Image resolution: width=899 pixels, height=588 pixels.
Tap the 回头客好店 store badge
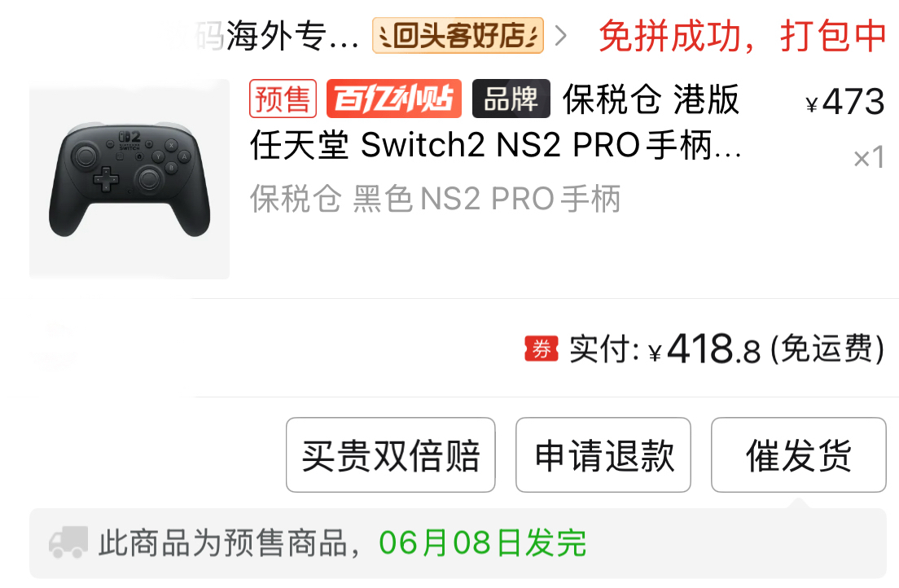(x=458, y=36)
